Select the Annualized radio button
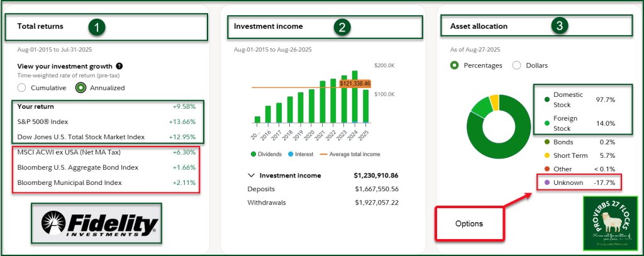This screenshot has width=644, height=256. (x=80, y=88)
